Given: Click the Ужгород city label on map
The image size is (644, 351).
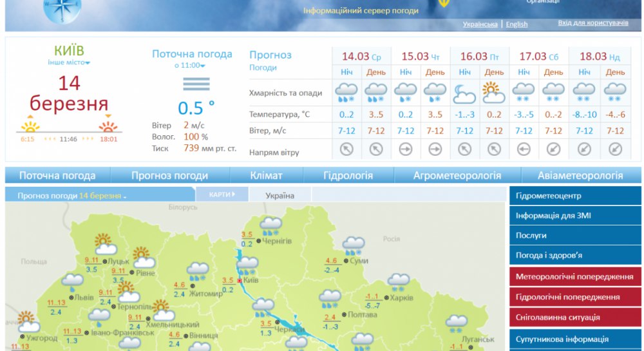Looking at the screenshot, I should [x=41, y=338].
